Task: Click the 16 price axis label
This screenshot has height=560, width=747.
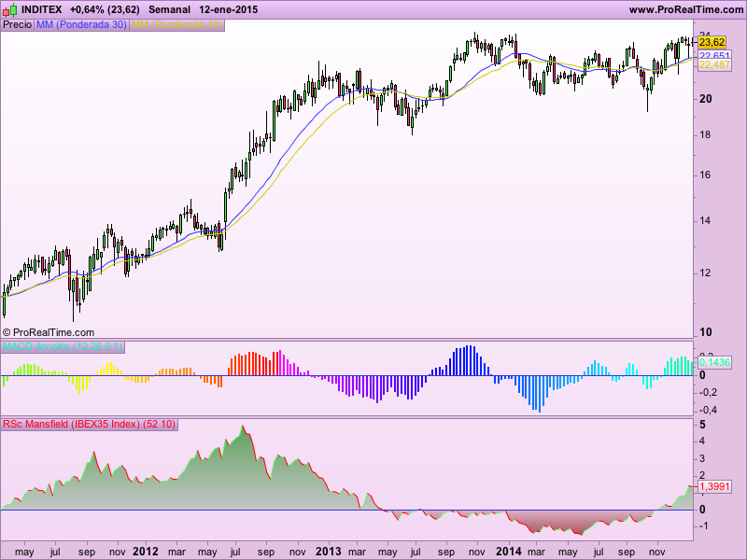Action: click(705, 175)
